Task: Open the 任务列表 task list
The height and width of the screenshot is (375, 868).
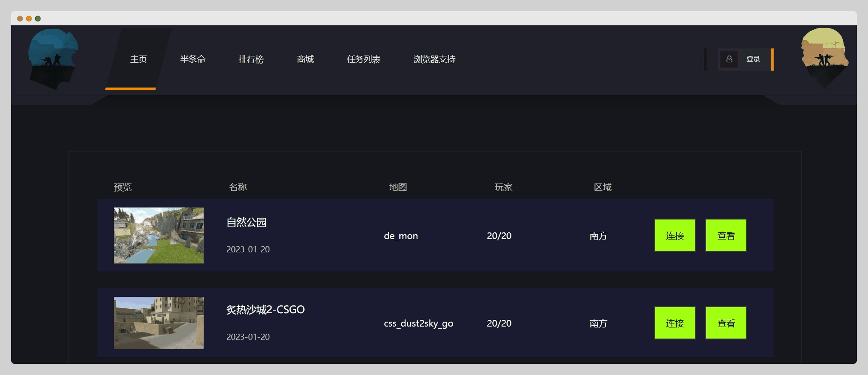Action: [x=363, y=59]
